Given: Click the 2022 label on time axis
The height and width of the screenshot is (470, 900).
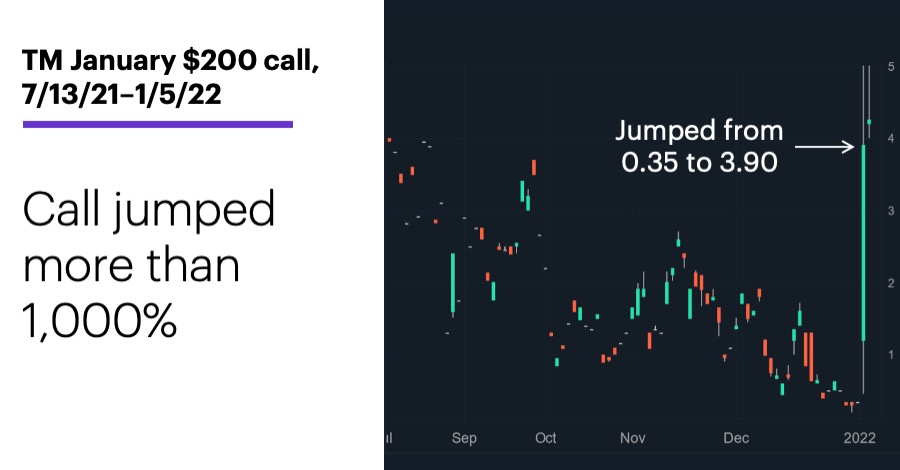Looking at the screenshot, I should tap(859, 438).
